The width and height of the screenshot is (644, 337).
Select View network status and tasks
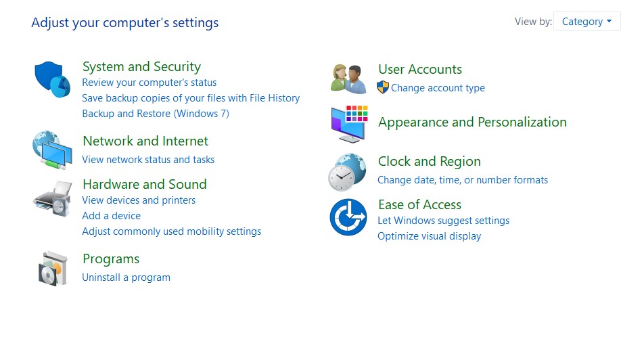tap(148, 160)
